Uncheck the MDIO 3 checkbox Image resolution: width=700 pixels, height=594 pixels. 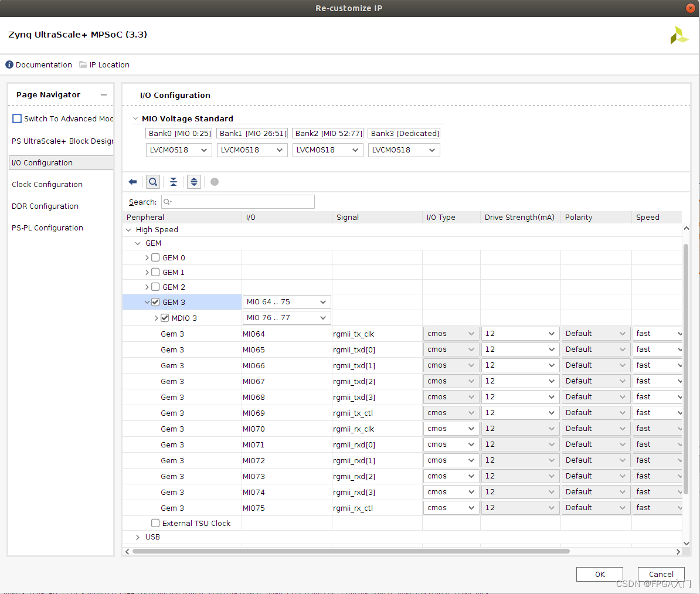click(x=165, y=318)
